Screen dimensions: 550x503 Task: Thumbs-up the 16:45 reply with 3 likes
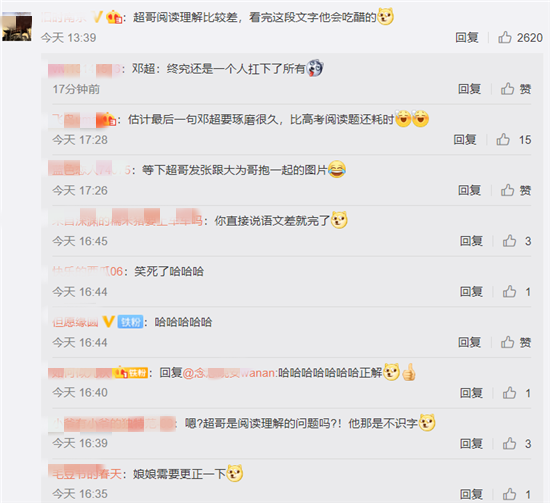click(x=509, y=241)
